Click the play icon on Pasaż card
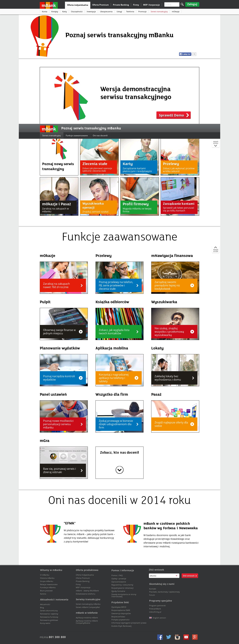The width and height of the screenshot is (239, 644). [x=192, y=424]
